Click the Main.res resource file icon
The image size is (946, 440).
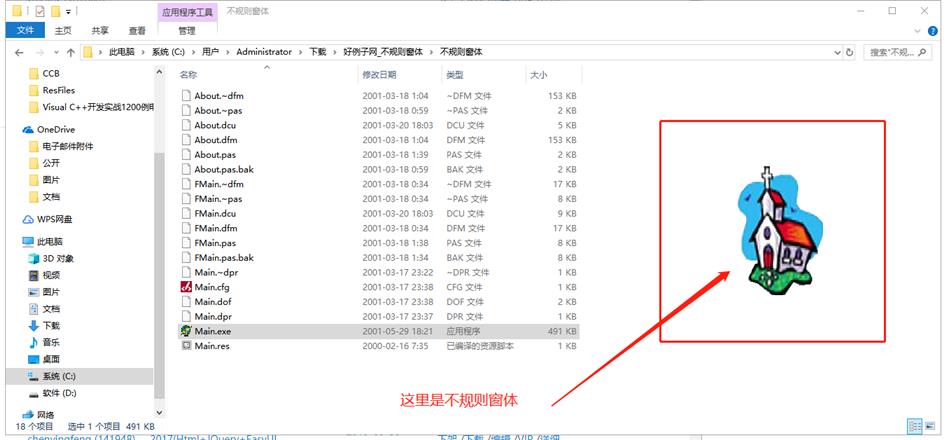[186, 345]
